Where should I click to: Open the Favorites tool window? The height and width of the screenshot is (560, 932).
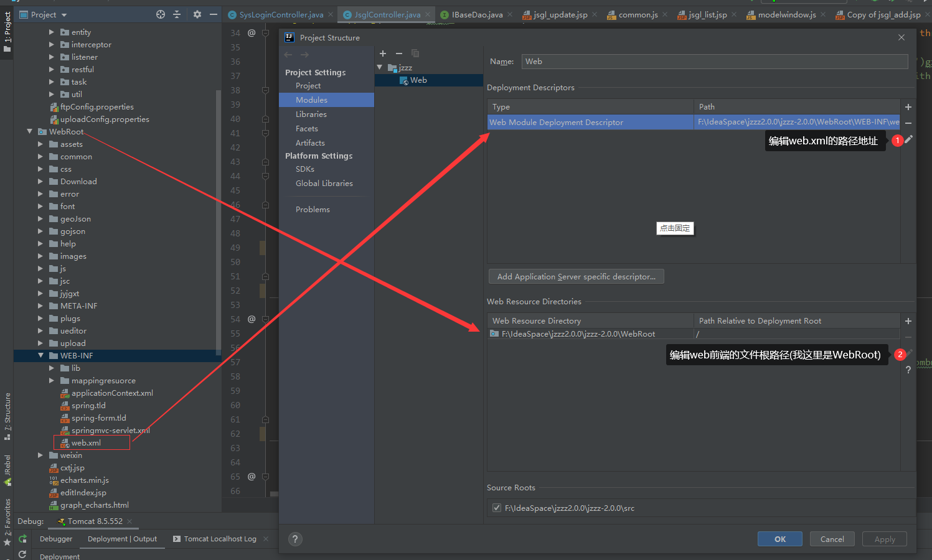coord(7,521)
